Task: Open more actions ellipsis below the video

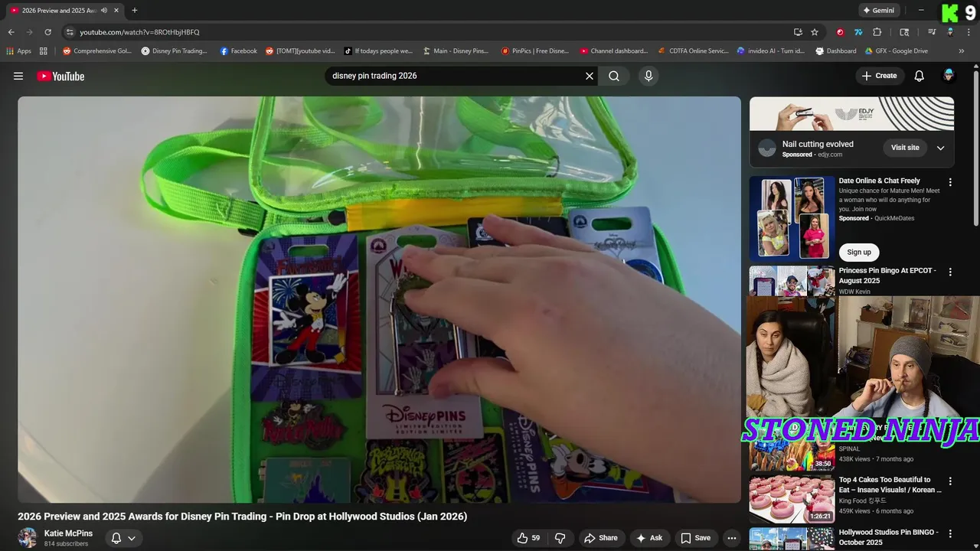Action: [732, 538]
